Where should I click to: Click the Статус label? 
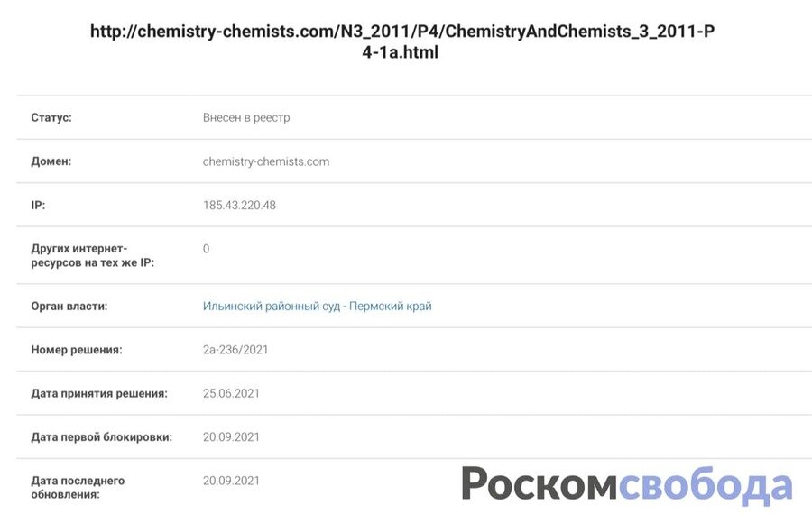point(51,117)
